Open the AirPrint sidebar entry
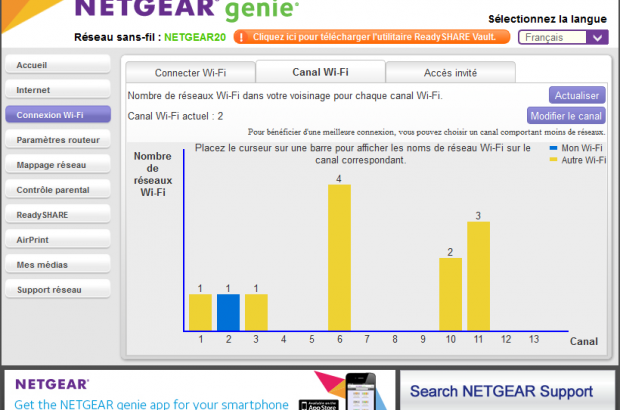 [x=57, y=240]
